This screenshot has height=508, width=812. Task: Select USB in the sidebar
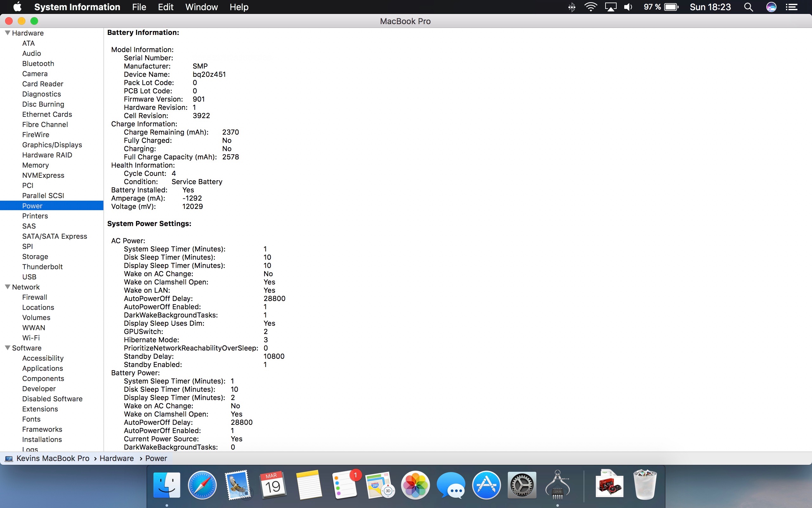(29, 277)
